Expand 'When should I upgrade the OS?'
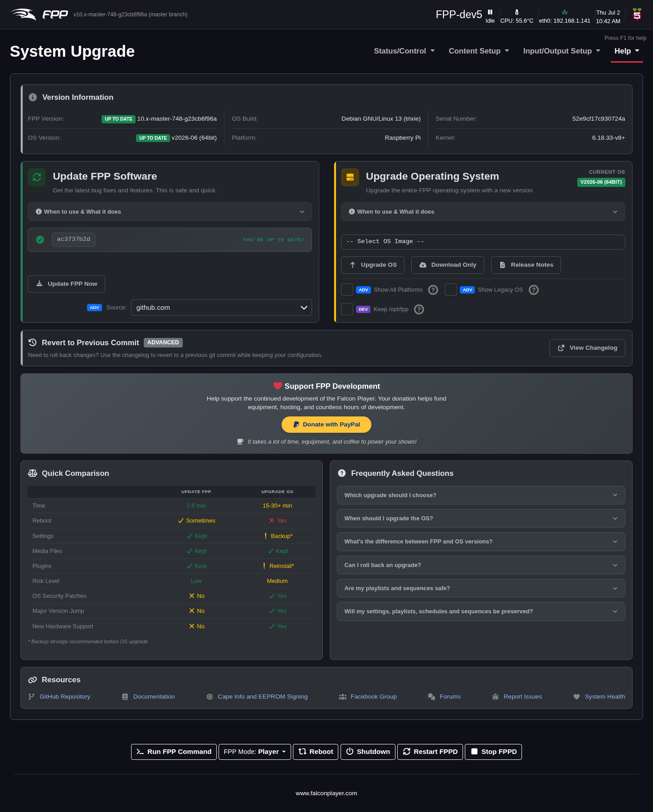653x812 pixels. [x=481, y=519]
